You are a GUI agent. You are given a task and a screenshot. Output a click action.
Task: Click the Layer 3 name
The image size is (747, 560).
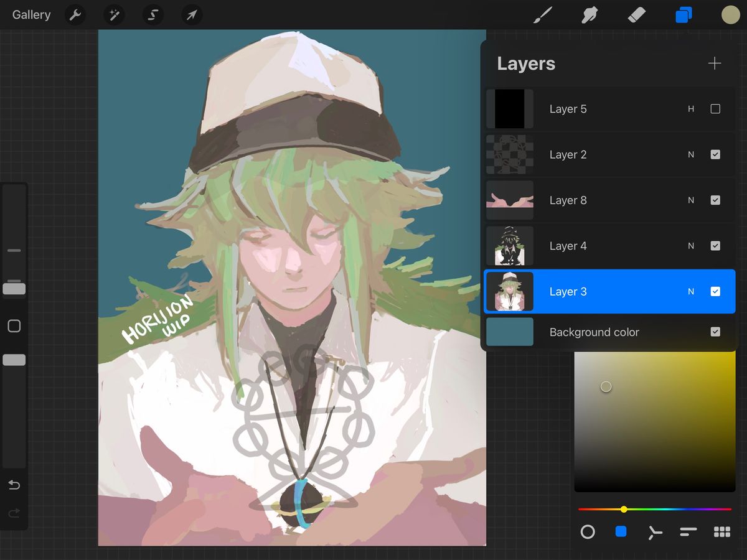point(568,291)
